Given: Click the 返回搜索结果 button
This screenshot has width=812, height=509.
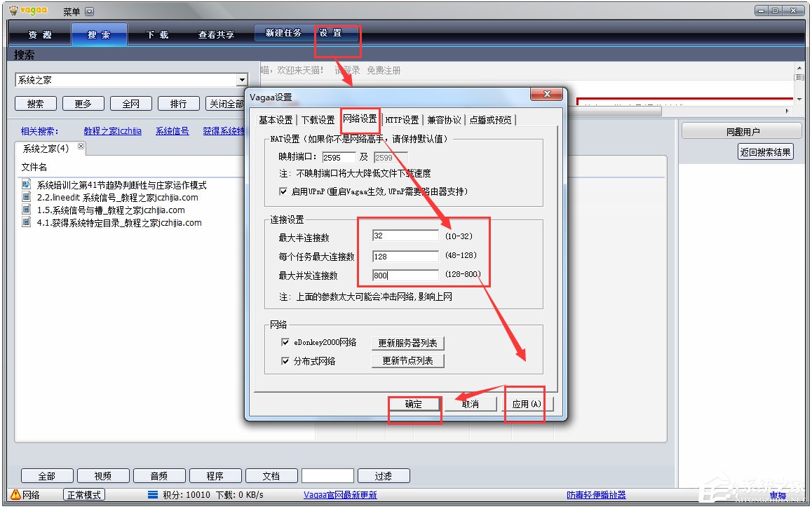Looking at the screenshot, I should click(x=765, y=151).
